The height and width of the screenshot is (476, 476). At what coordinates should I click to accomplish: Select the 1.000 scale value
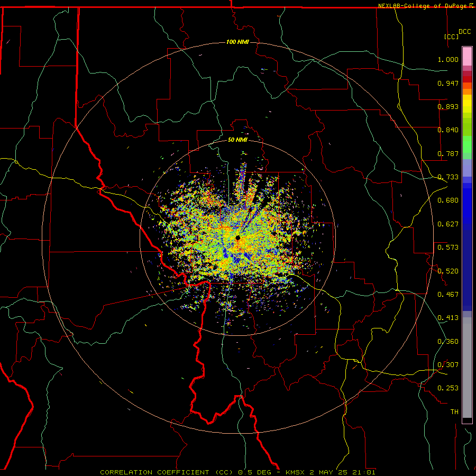[x=448, y=59]
